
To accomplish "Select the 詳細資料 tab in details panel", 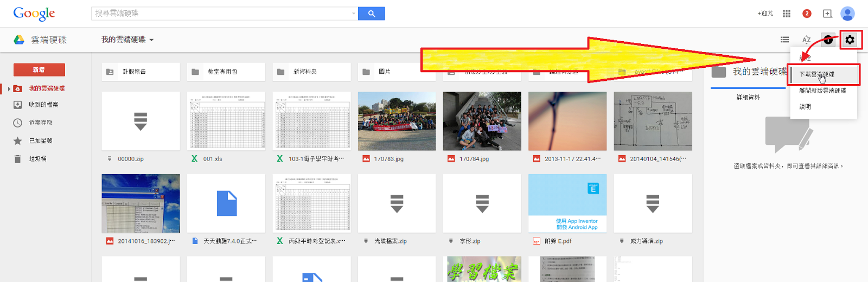I will click(x=748, y=97).
